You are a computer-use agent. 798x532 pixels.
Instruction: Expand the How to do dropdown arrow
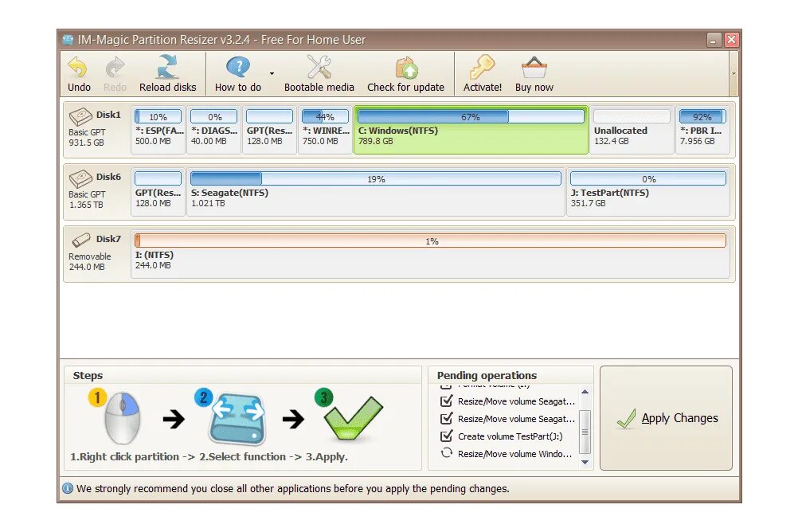[x=272, y=74]
